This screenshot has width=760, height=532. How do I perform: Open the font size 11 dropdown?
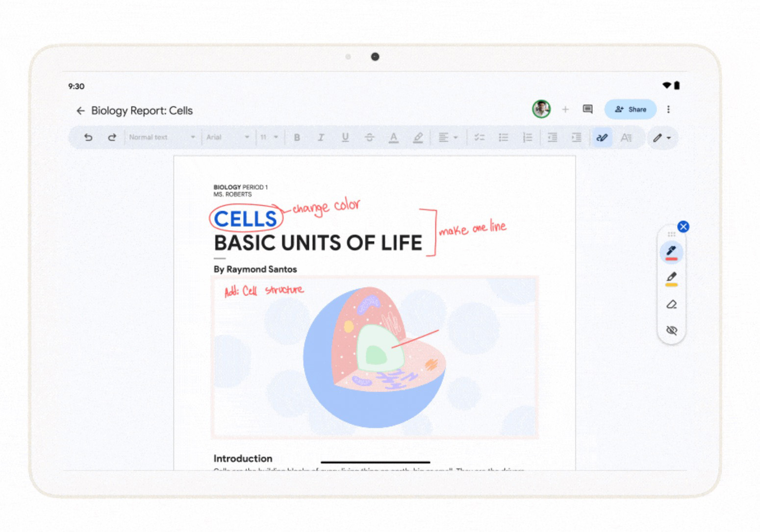[269, 138]
